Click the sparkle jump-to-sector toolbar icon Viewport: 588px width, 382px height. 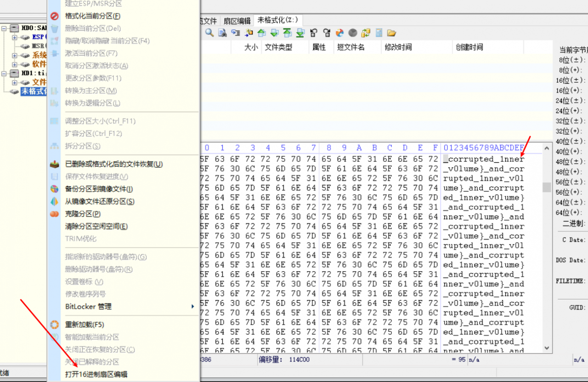[249, 33]
